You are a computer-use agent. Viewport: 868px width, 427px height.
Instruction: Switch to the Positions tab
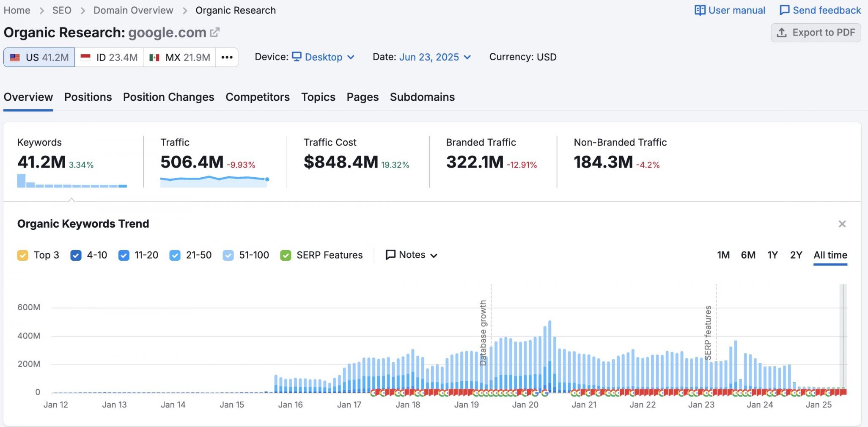pos(88,97)
